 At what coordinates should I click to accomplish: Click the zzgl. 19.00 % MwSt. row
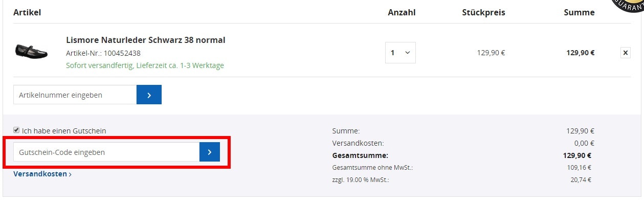point(462,180)
